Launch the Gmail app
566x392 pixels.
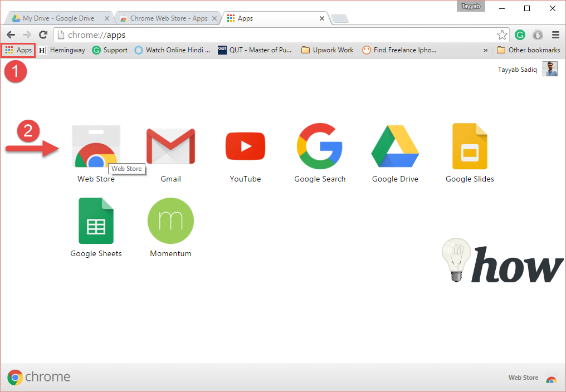170,146
